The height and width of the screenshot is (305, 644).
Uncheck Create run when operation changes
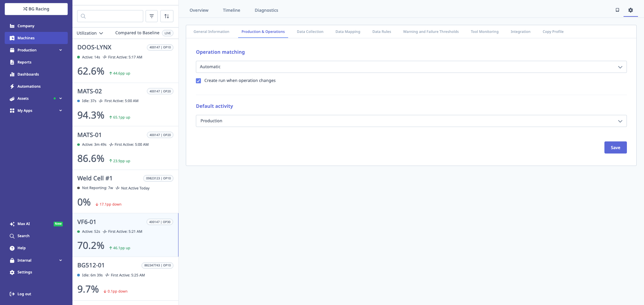coord(199,81)
